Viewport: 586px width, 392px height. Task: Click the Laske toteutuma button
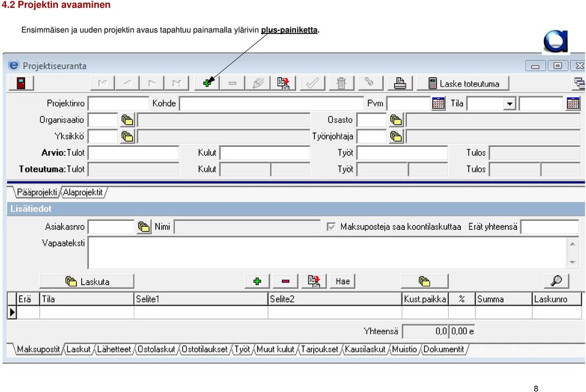tap(463, 84)
